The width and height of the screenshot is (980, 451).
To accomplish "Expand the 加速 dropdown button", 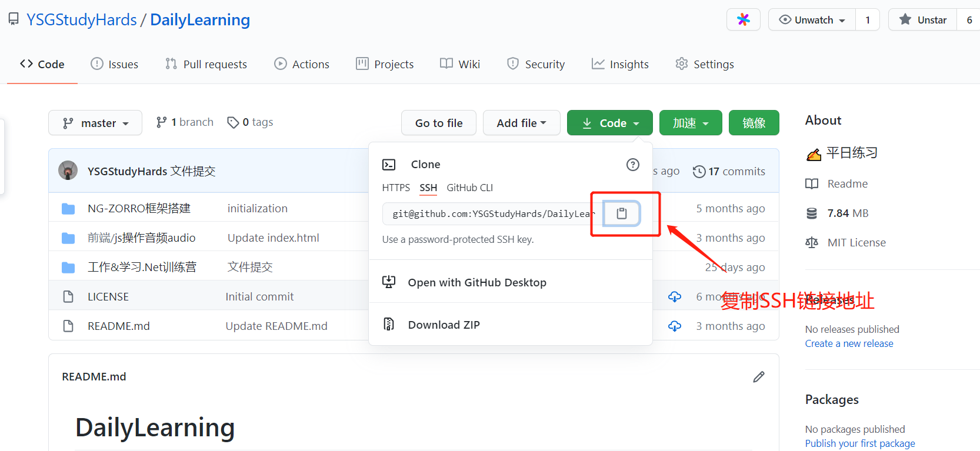I will click(x=690, y=123).
